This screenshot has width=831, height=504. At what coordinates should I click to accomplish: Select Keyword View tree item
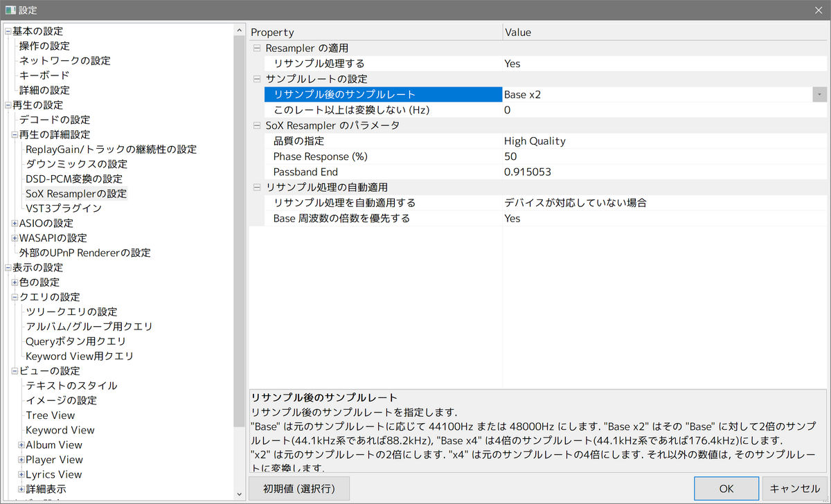(60, 430)
